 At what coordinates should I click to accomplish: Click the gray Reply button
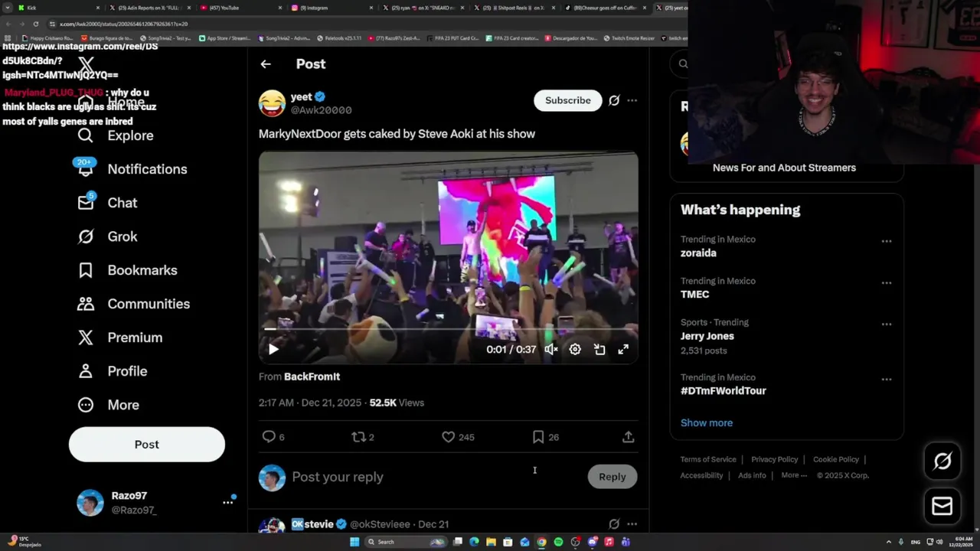[x=612, y=477]
